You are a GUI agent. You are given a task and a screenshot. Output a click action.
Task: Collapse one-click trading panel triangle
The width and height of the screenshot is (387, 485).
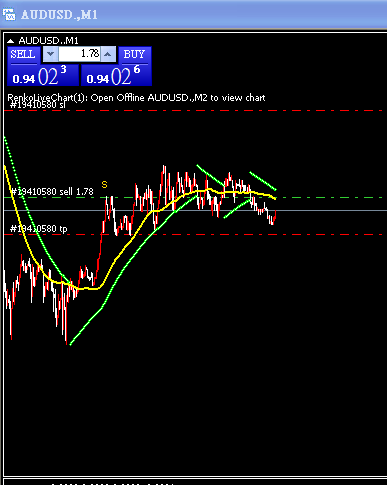tap(11, 41)
